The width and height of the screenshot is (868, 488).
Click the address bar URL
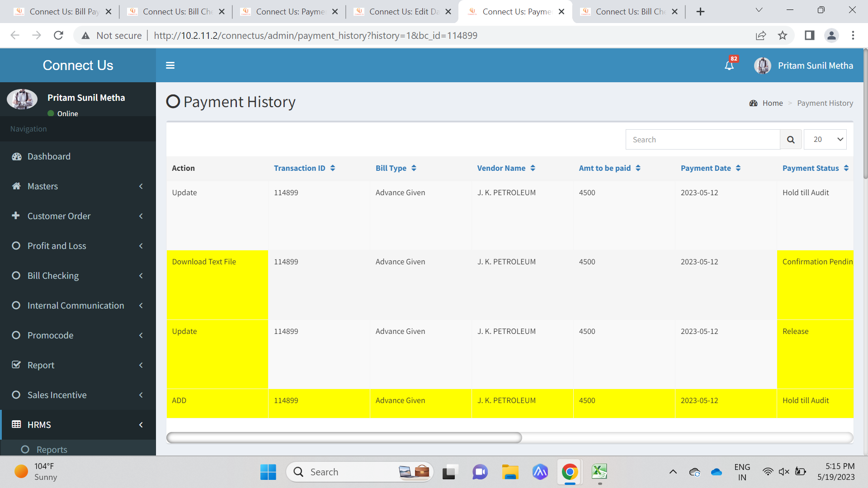[x=316, y=35]
